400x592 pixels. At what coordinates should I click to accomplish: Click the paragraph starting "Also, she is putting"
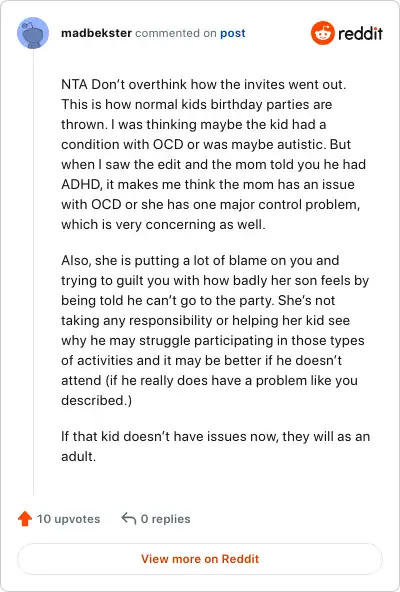point(215,330)
